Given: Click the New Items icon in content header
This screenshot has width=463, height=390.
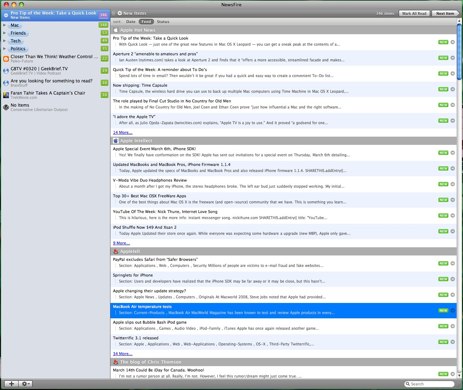Looking at the screenshot, I should pyautogui.click(x=120, y=13).
